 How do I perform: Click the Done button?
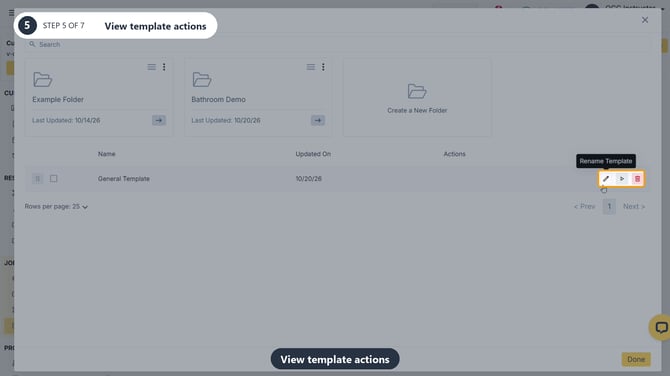pos(636,359)
